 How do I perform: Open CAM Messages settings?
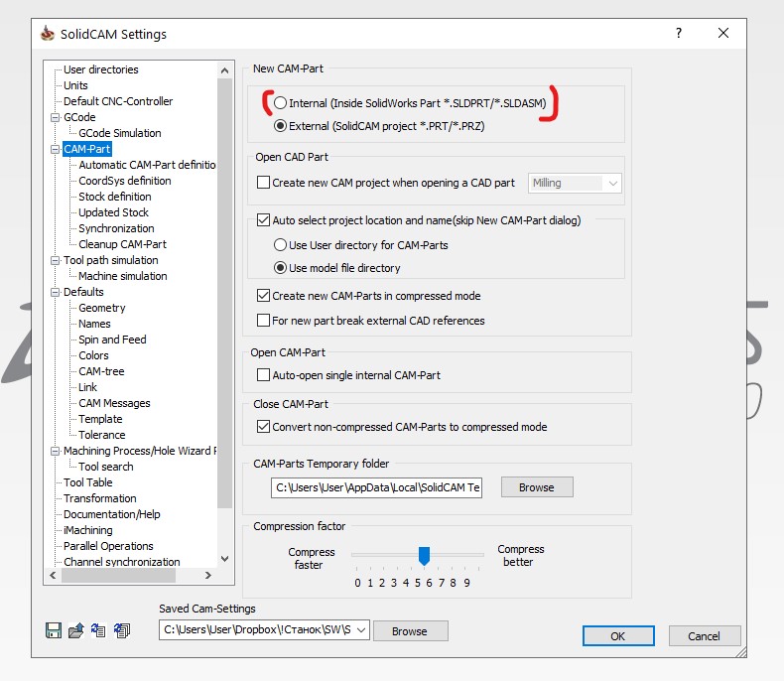click(114, 403)
